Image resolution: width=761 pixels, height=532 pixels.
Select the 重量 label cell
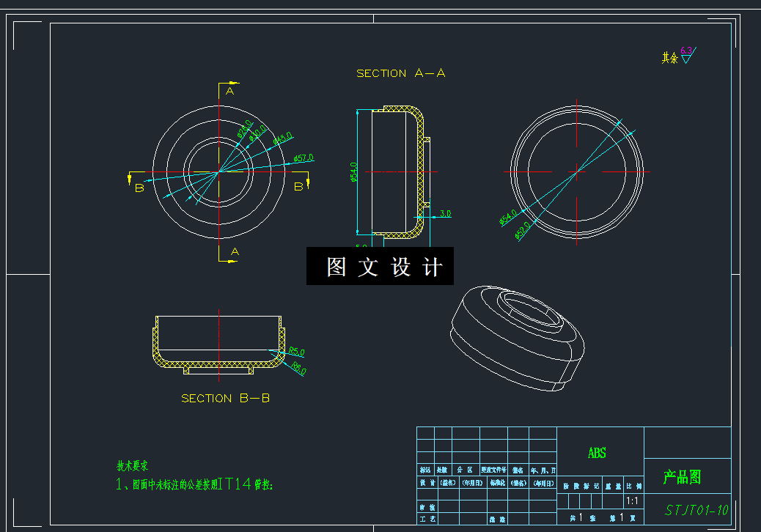(614, 486)
